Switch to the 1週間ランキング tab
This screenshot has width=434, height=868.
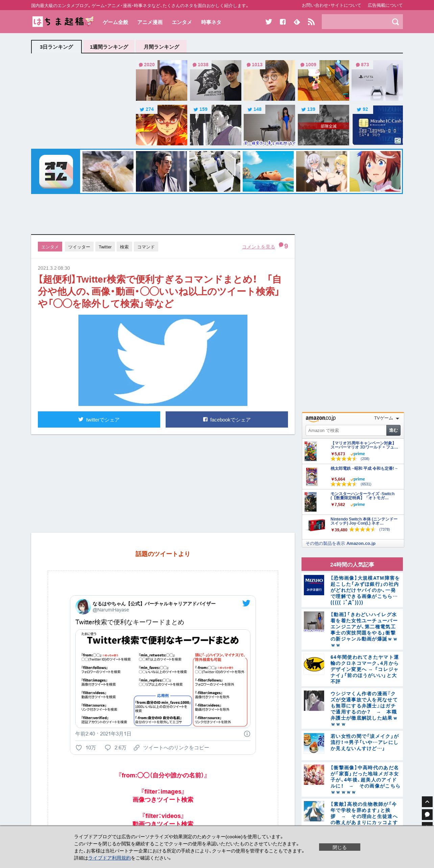point(109,47)
